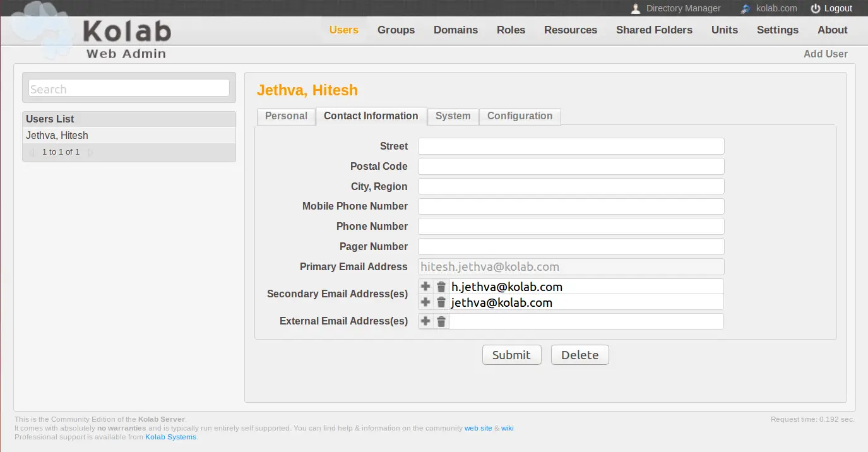The height and width of the screenshot is (452, 868).
Task: Open the About page
Action: point(833,30)
